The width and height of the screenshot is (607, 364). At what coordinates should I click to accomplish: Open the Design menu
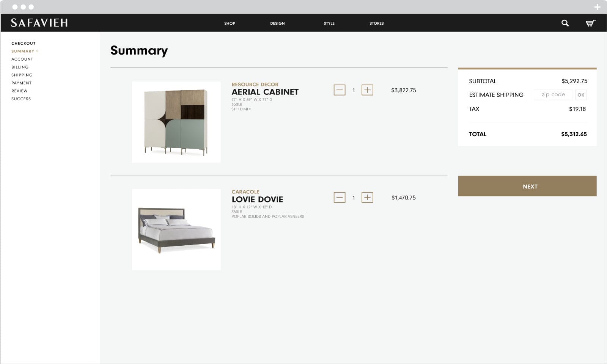(277, 24)
